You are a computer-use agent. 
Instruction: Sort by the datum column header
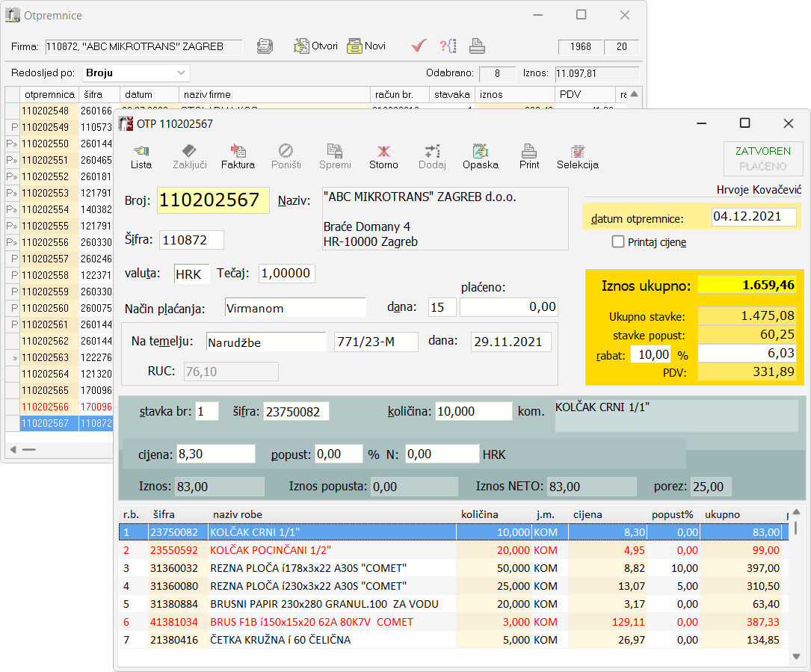(x=149, y=95)
